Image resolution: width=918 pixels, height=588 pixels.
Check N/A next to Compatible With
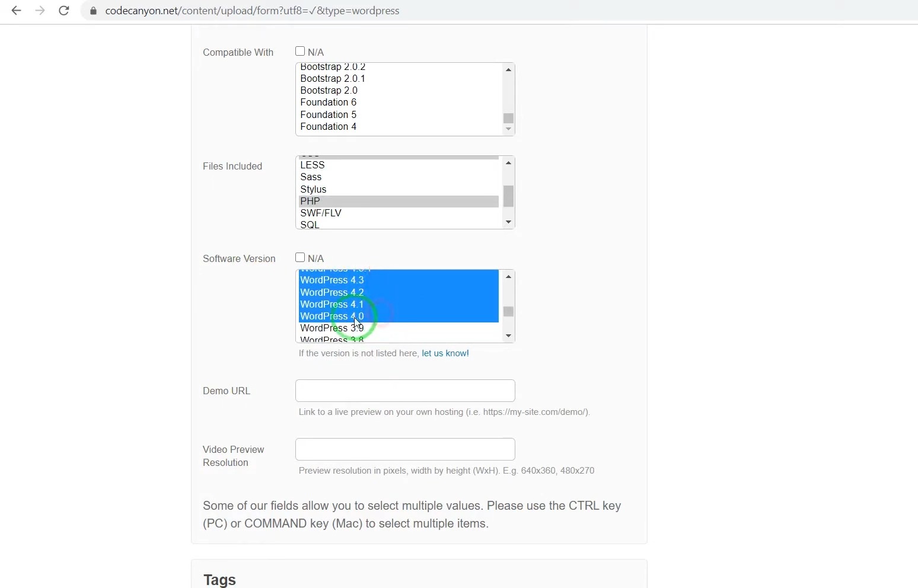pyautogui.click(x=300, y=51)
